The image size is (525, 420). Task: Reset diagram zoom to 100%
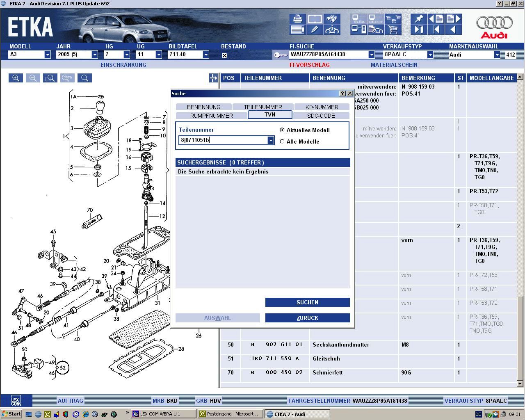(x=67, y=78)
